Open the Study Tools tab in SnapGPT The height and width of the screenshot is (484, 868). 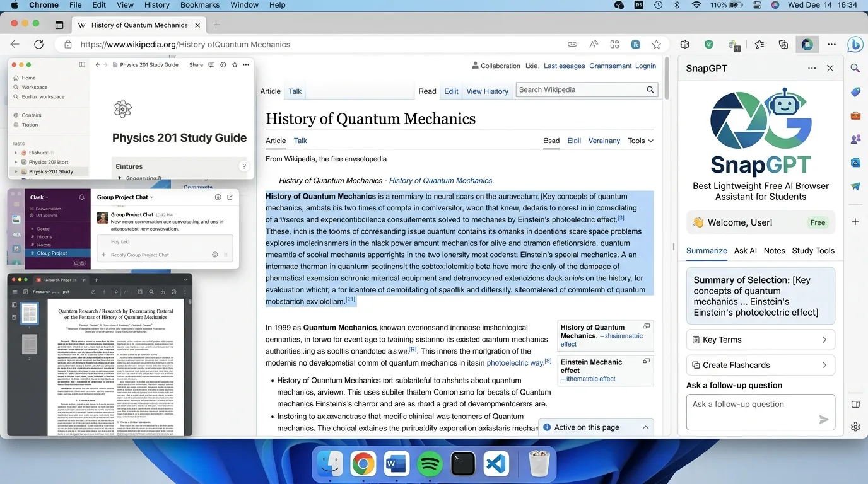pyautogui.click(x=813, y=251)
